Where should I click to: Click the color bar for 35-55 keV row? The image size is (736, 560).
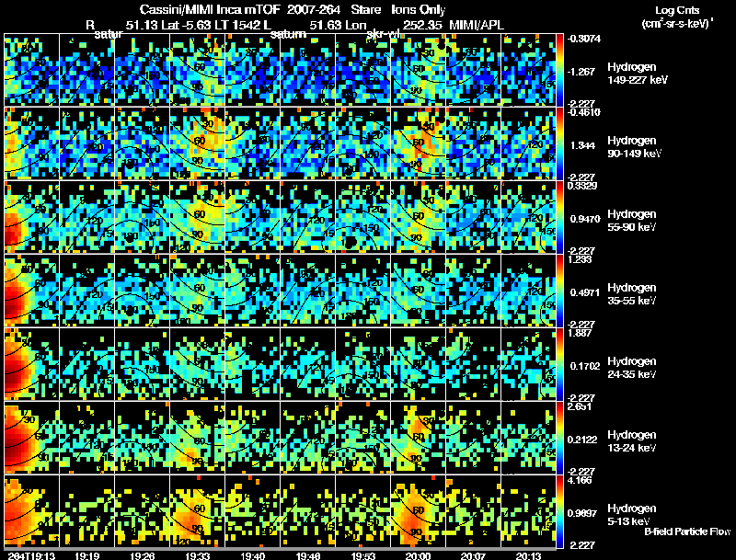[x=560, y=291]
